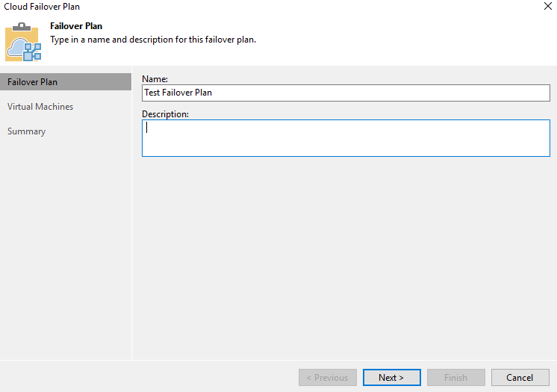Close the Cloud Failover Plan dialog
This screenshot has width=557, height=392.
coord(549,7)
